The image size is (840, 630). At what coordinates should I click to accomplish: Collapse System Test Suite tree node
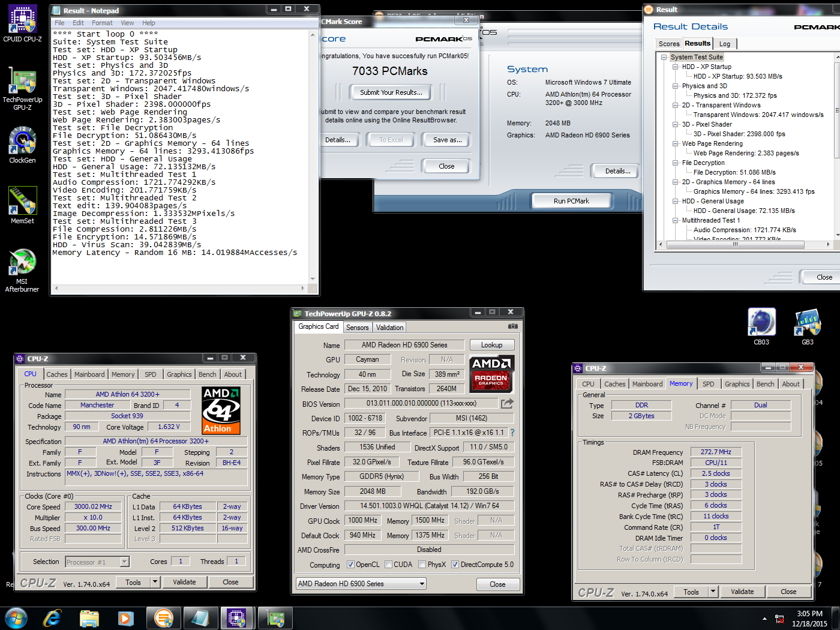(x=664, y=58)
